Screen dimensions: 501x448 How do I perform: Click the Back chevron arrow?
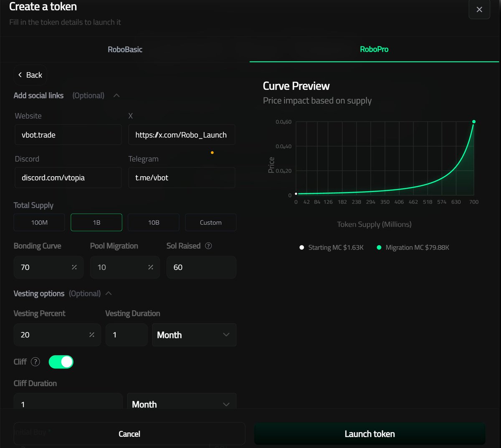[20, 75]
